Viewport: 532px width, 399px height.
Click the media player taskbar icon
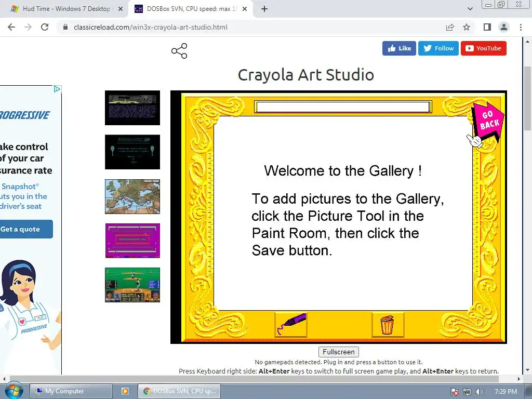click(x=125, y=391)
